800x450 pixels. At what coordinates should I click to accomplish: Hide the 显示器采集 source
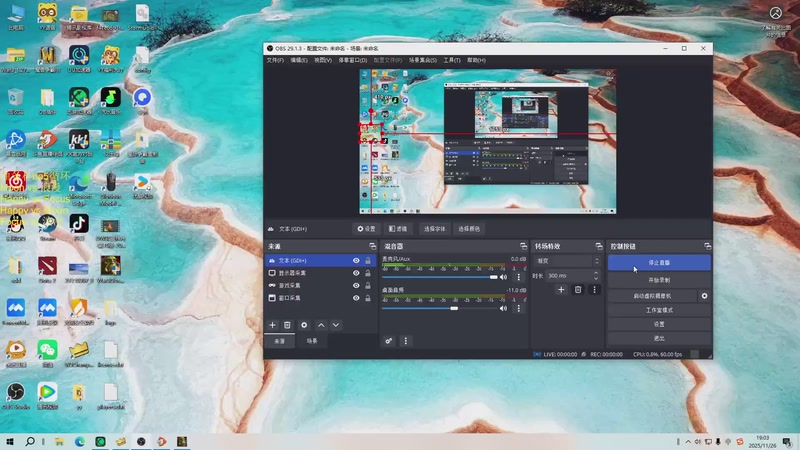pyautogui.click(x=356, y=273)
